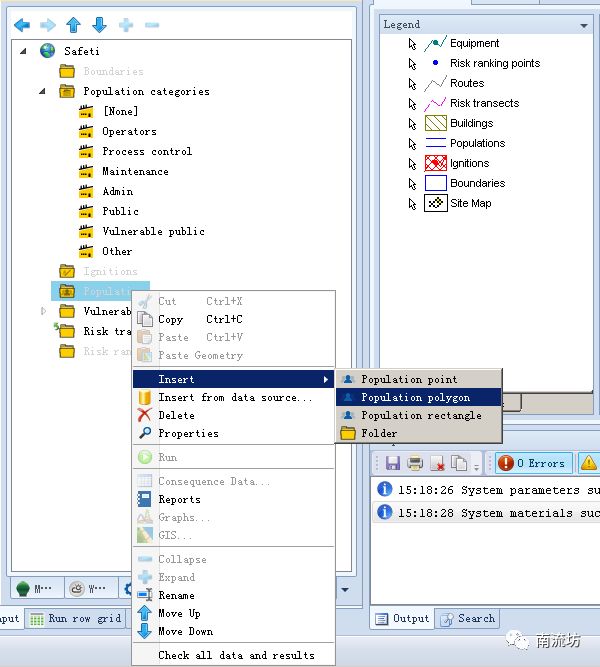Viewport: 600px width, 667px height.
Task: Open the Legend panel dropdown arrow
Action: point(584,26)
